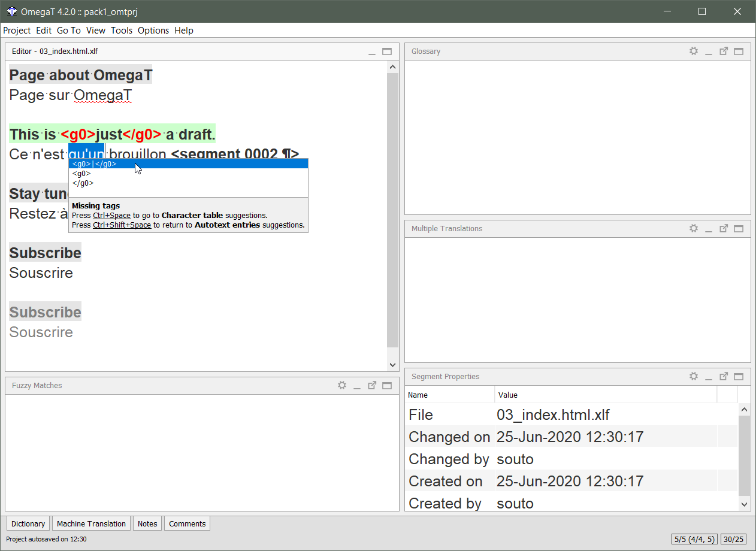Select the File 03_index.html.xlf value
756x551 pixels.
(x=553, y=415)
